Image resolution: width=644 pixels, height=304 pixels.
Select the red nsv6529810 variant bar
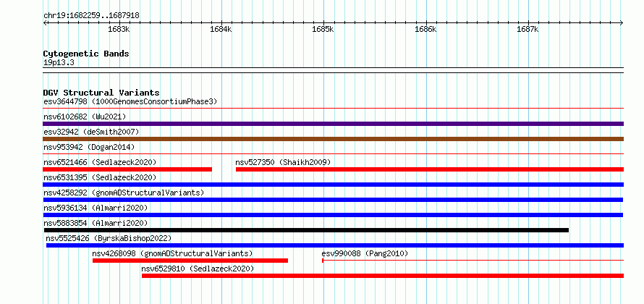point(382,276)
